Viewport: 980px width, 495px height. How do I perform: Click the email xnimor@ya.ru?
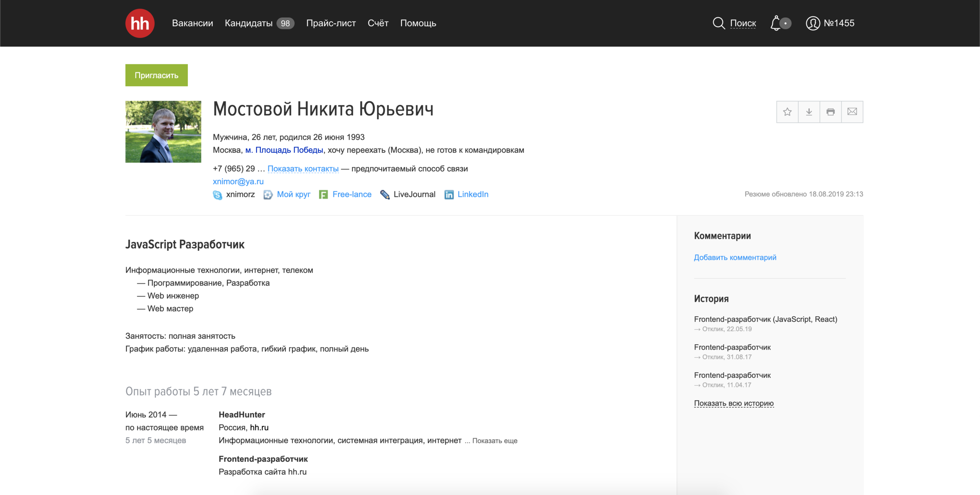tap(238, 181)
